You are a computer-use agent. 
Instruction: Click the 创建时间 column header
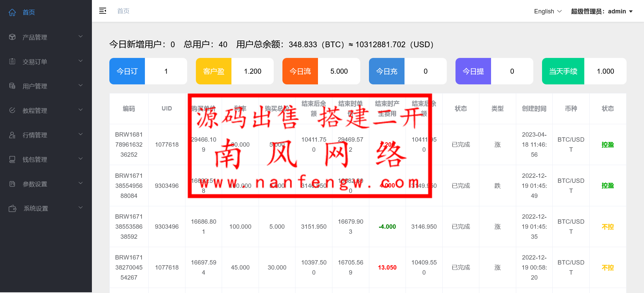click(x=534, y=108)
